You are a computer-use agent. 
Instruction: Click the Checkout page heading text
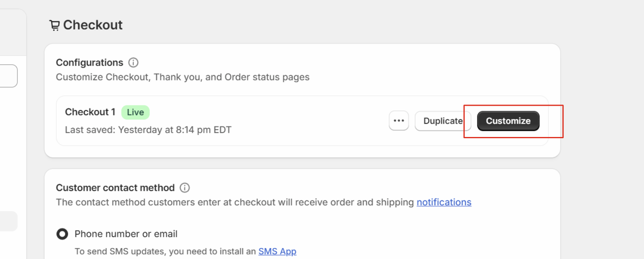click(93, 25)
